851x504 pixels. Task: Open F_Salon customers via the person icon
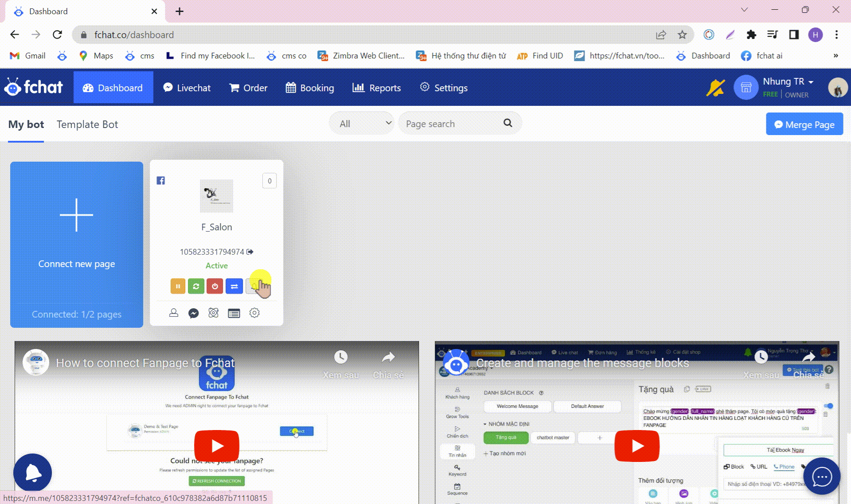(x=173, y=313)
